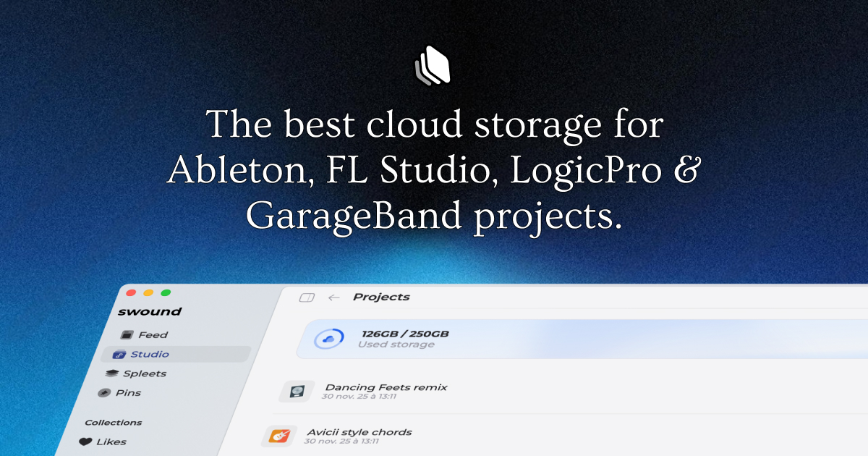Open the Dancing Feets remix project

386,388
